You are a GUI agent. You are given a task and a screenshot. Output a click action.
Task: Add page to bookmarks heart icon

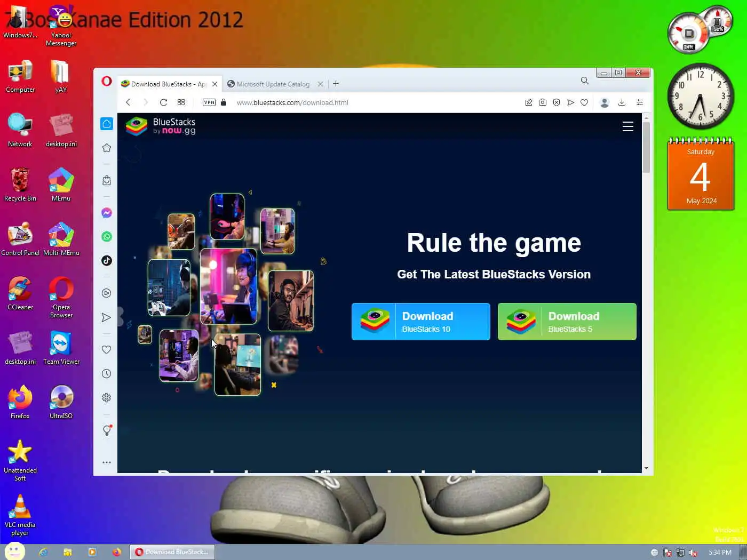[584, 102]
